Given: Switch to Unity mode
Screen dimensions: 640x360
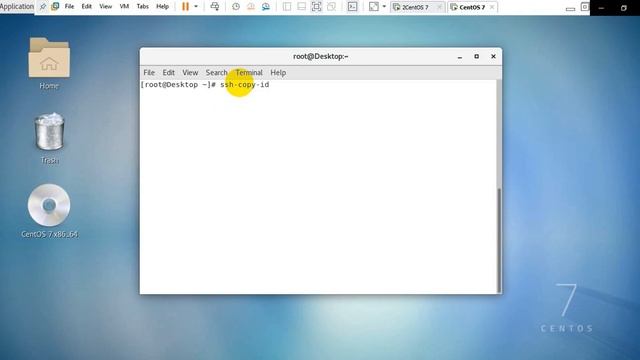Looking at the screenshot, I should tap(331, 7).
